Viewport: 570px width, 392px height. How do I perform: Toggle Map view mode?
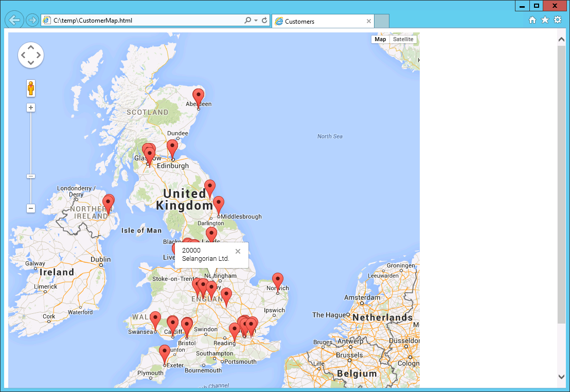tap(380, 39)
